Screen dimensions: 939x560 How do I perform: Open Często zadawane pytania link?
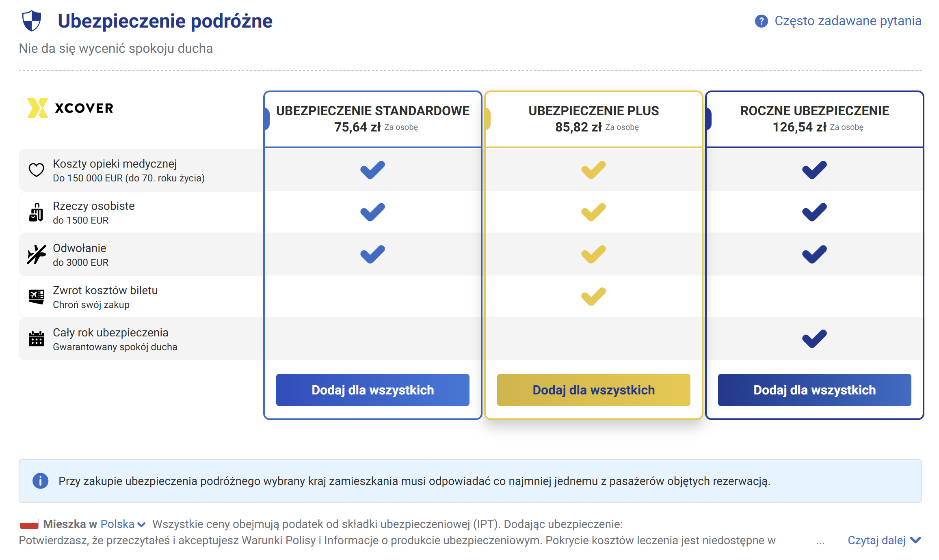[x=848, y=21]
